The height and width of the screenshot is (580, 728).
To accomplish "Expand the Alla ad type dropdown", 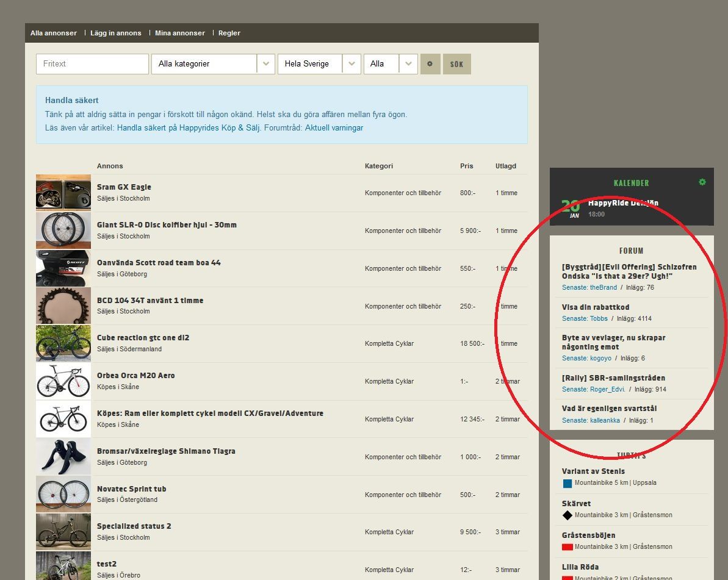I will pyautogui.click(x=391, y=64).
